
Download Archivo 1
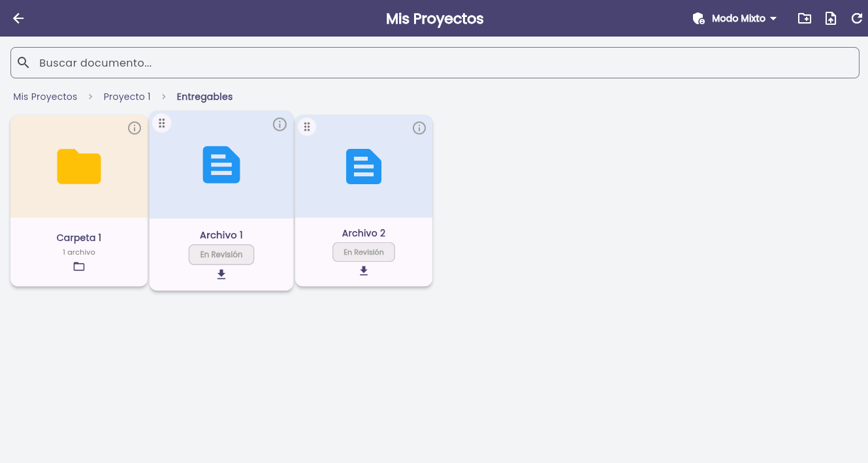pyautogui.click(x=221, y=274)
